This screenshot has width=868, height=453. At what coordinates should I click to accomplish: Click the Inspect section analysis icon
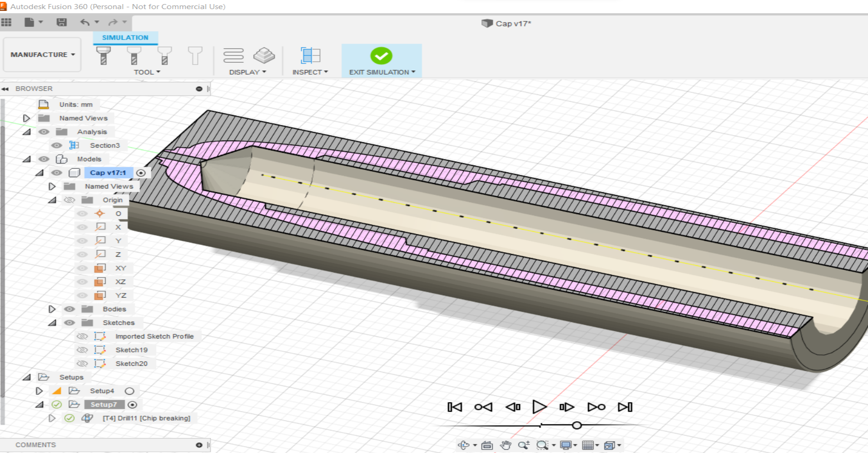(x=311, y=55)
